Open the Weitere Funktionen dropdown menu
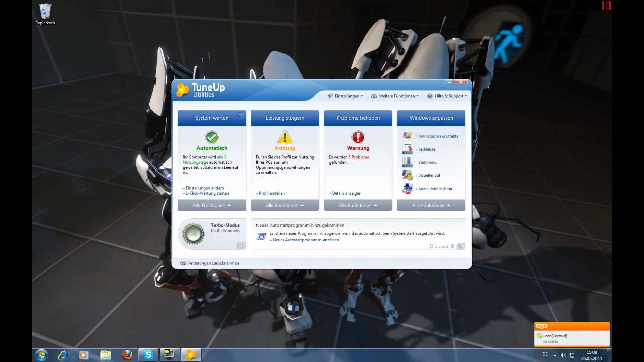The image size is (644, 362). pyautogui.click(x=394, y=96)
